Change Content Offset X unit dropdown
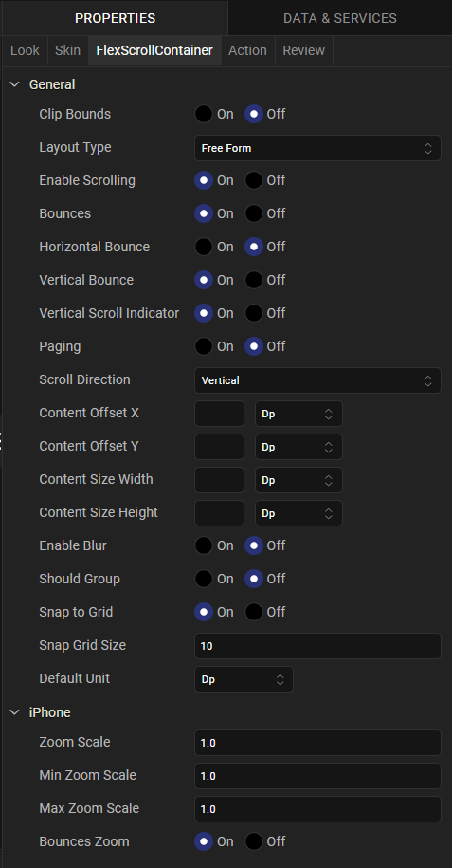 pyautogui.click(x=298, y=414)
